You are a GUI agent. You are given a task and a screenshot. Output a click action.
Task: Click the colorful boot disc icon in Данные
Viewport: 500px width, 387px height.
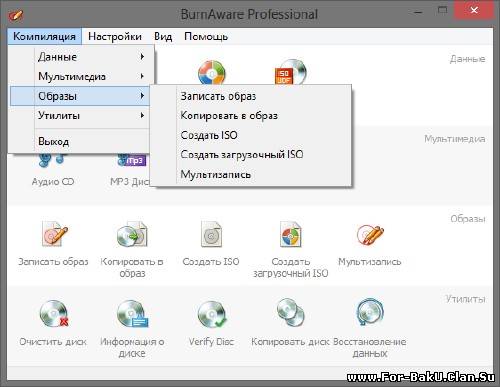[x=212, y=72]
